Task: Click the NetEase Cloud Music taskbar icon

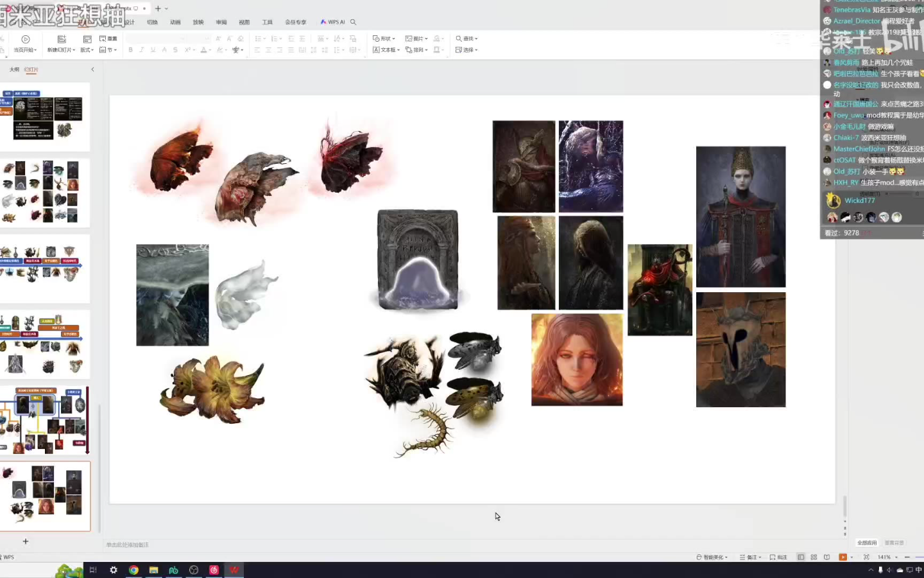Action: tap(214, 570)
